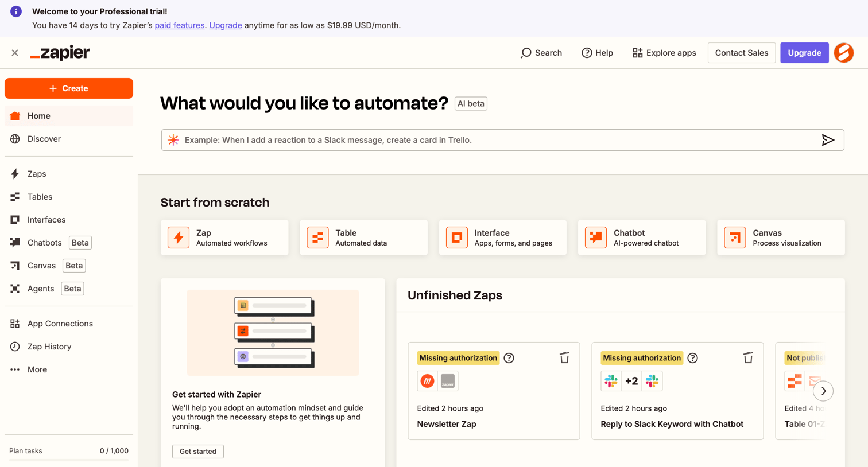The image size is (868, 467).
Task: Create a new Table from scratch card
Action: [363, 238]
